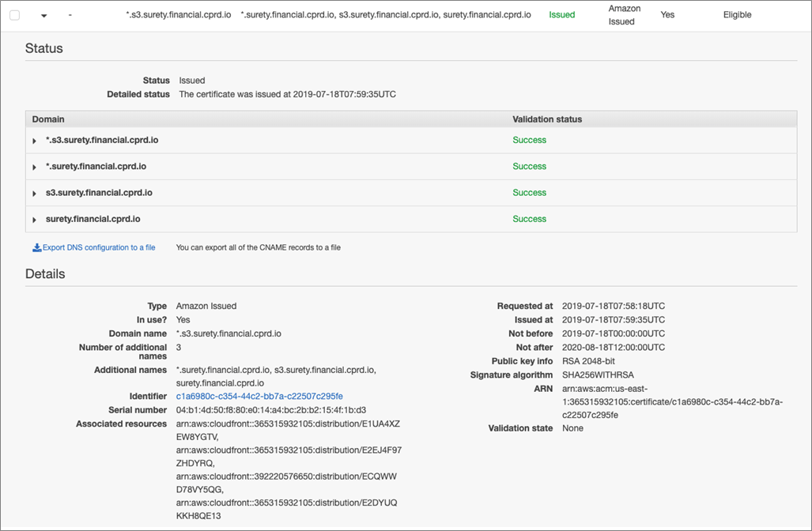The image size is (812, 531).
Task: Click Success for surety.financial.cprd.io row
Action: pyautogui.click(x=529, y=219)
